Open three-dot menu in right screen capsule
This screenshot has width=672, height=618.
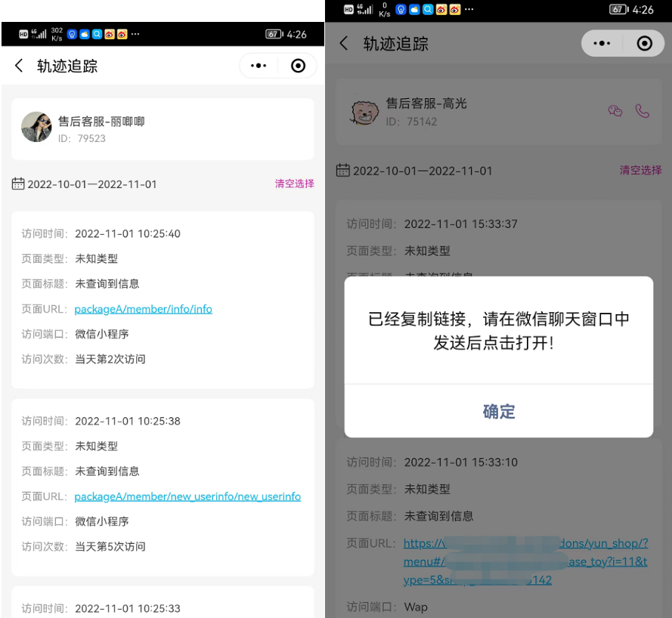click(602, 44)
